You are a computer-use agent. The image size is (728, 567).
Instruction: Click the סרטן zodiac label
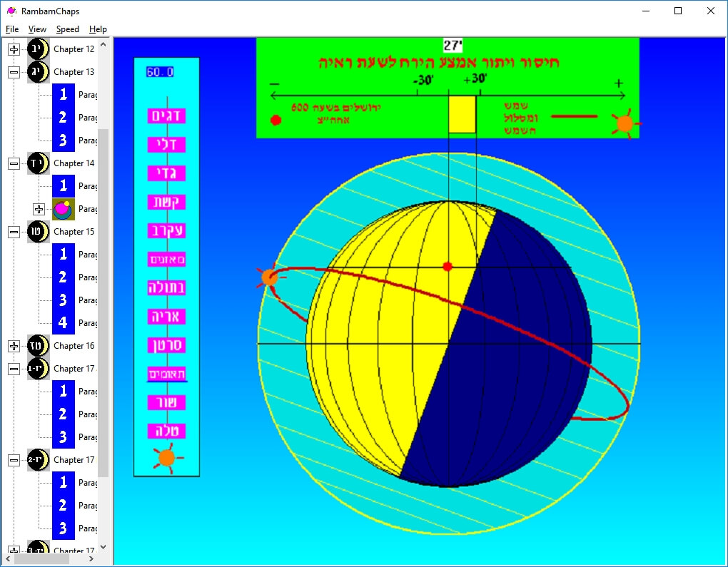tap(167, 345)
